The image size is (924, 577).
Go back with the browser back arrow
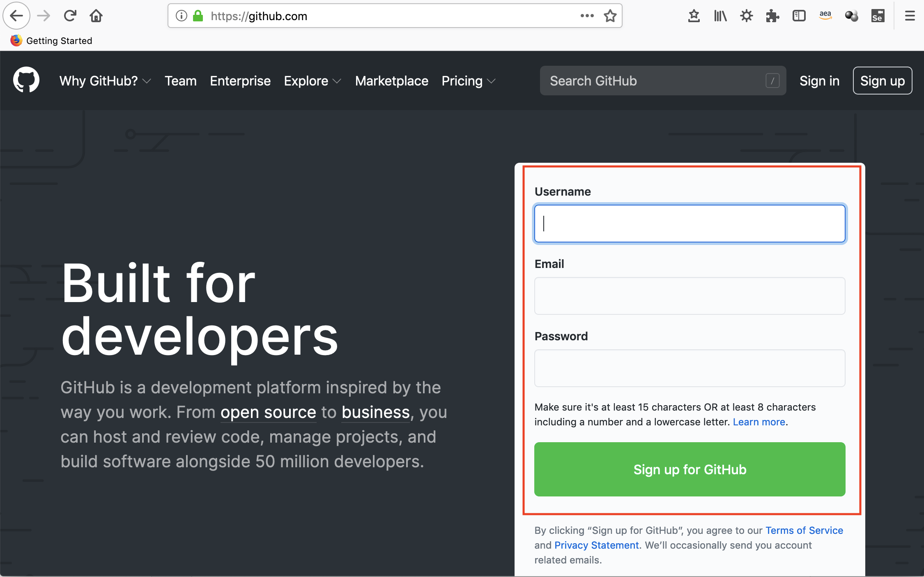tap(16, 16)
